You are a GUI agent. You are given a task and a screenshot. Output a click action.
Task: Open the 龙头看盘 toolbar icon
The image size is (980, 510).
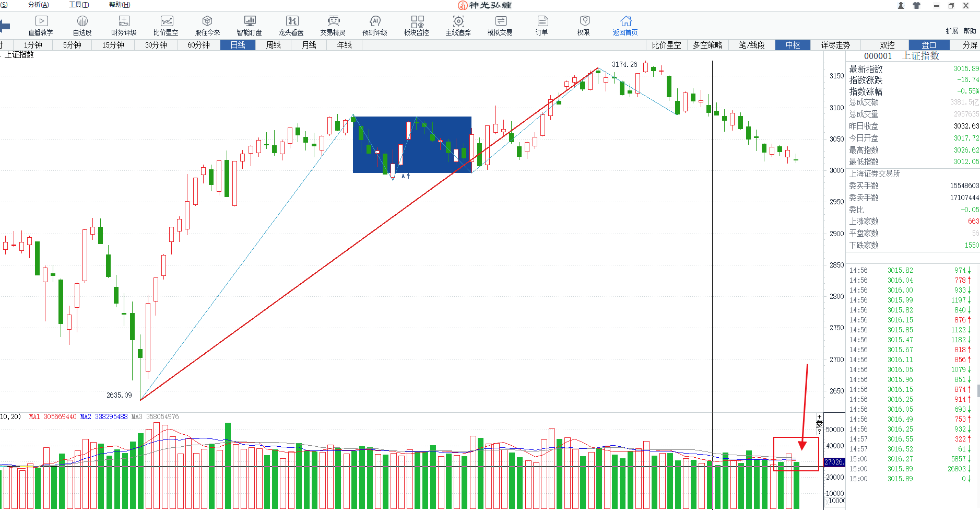(x=291, y=25)
